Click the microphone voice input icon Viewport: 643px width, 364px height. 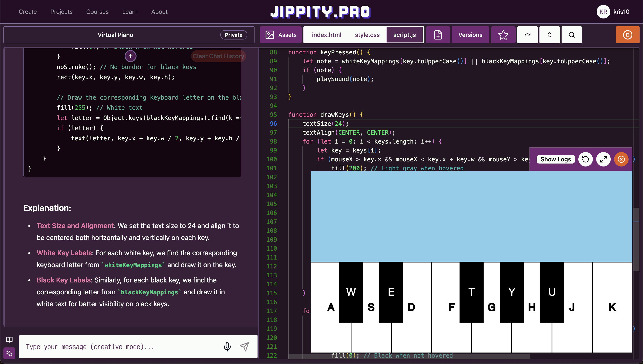227,347
